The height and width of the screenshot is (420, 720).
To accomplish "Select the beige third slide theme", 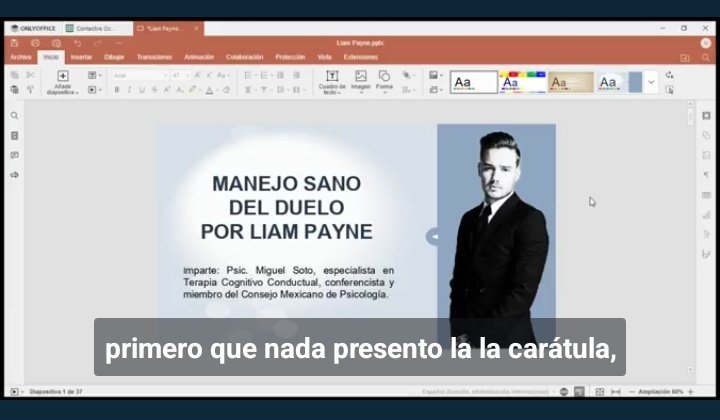I will click(571, 82).
